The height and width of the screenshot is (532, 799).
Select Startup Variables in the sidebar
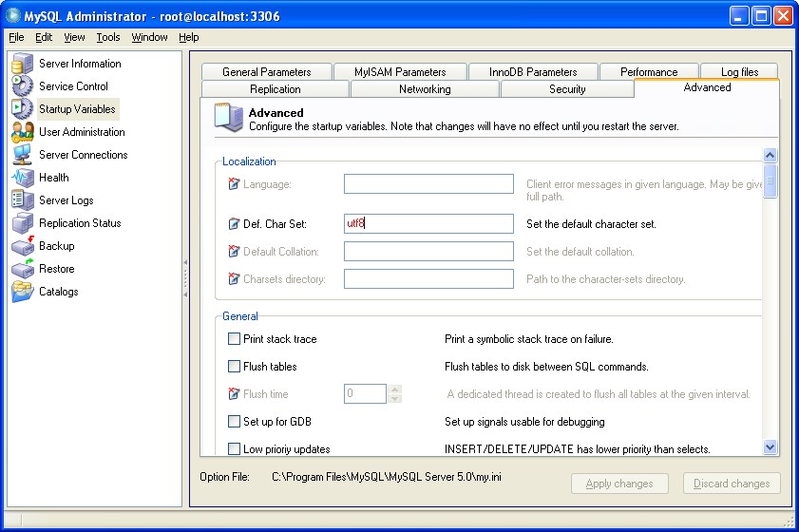pos(78,109)
